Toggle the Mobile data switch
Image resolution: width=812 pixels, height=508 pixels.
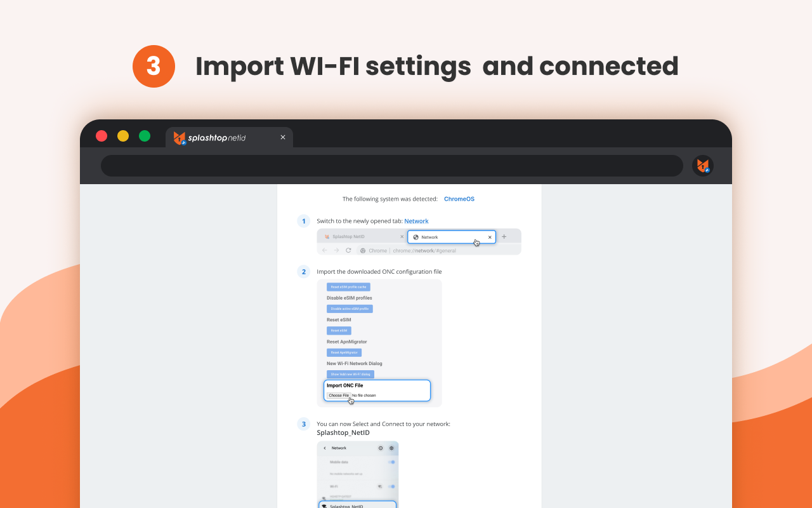(x=391, y=462)
